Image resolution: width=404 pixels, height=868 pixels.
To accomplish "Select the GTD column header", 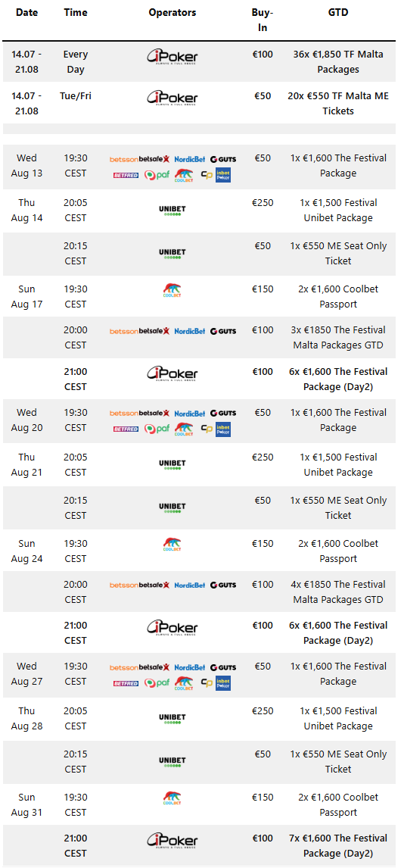I will tap(337, 12).
